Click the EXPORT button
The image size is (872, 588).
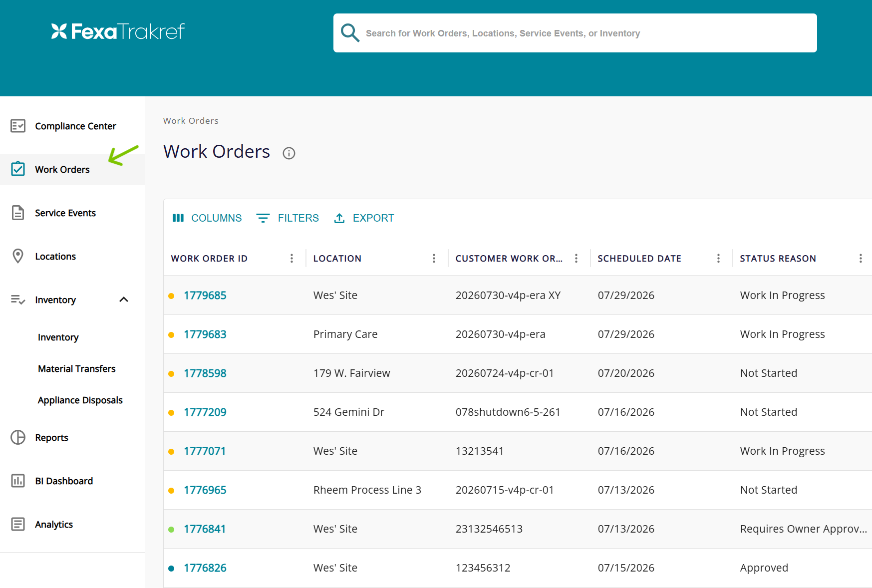click(364, 218)
